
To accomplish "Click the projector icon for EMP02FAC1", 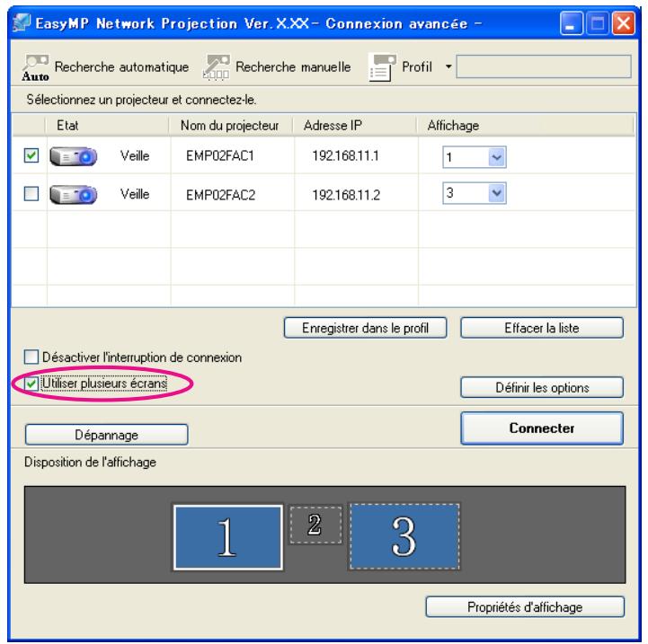I will tap(74, 156).
